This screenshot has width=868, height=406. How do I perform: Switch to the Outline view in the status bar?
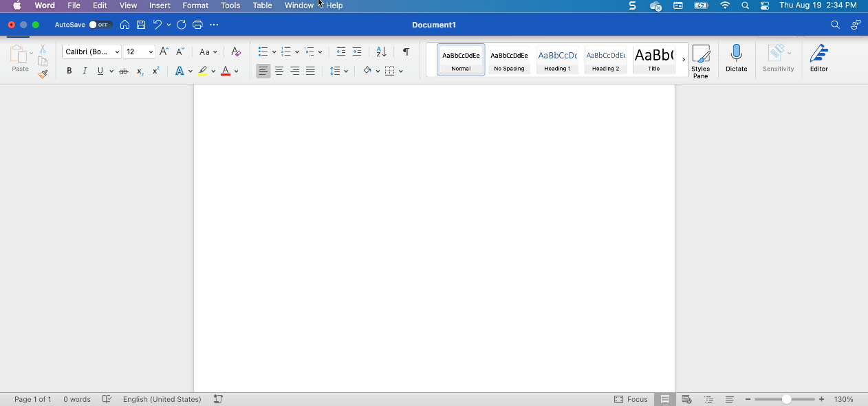(708, 399)
